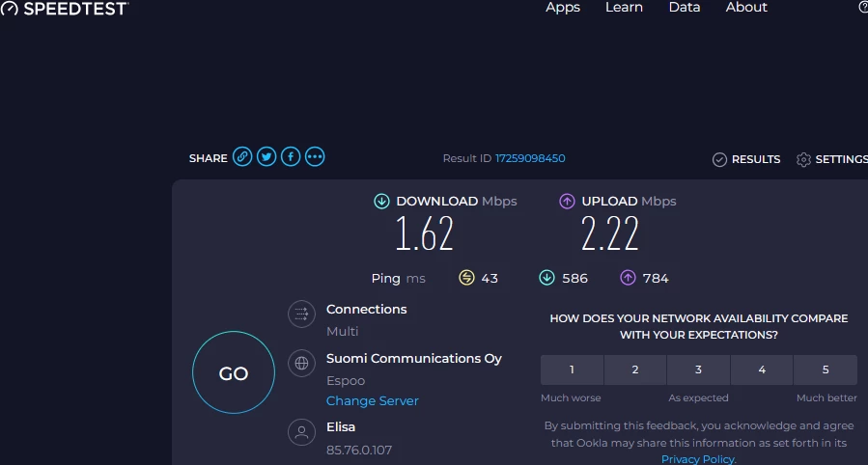Open the About menu
The image size is (868, 465).
click(x=746, y=7)
